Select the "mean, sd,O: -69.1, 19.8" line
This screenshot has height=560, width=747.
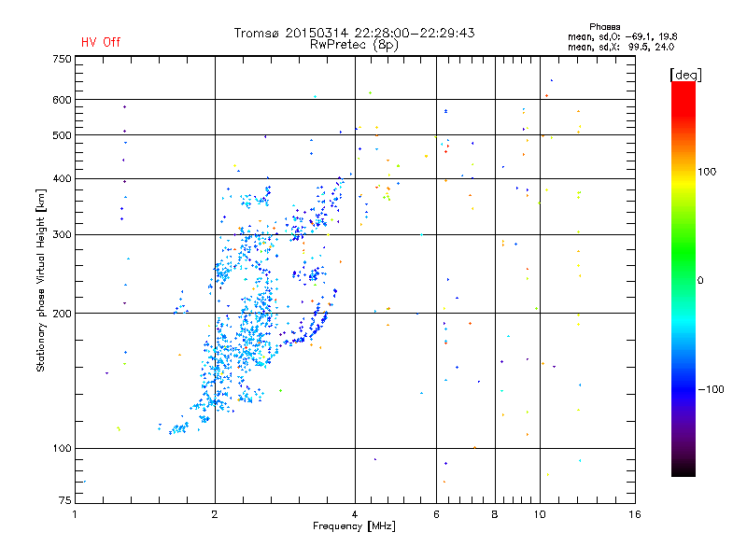pyautogui.click(x=622, y=36)
